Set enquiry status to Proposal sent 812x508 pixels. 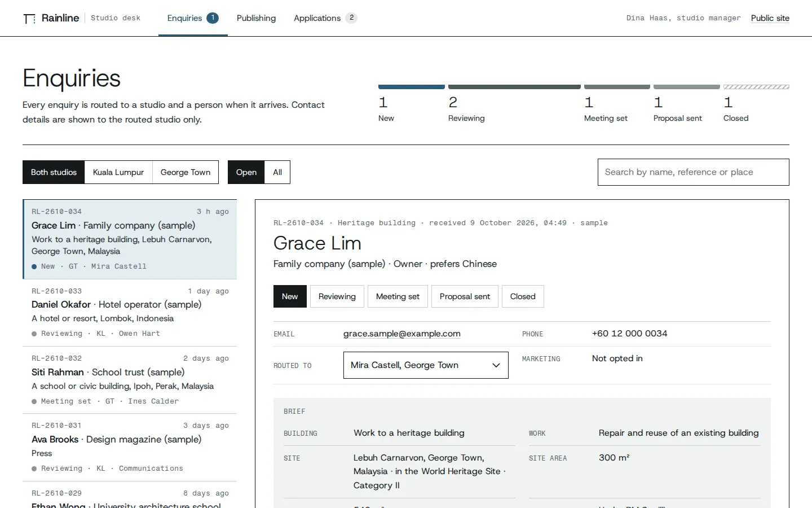point(465,296)
